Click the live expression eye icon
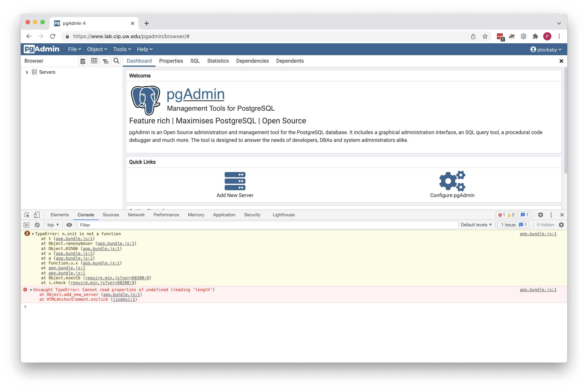Image resolution: width=588 pixels, height=390 pixels. (x=69, y=225)
